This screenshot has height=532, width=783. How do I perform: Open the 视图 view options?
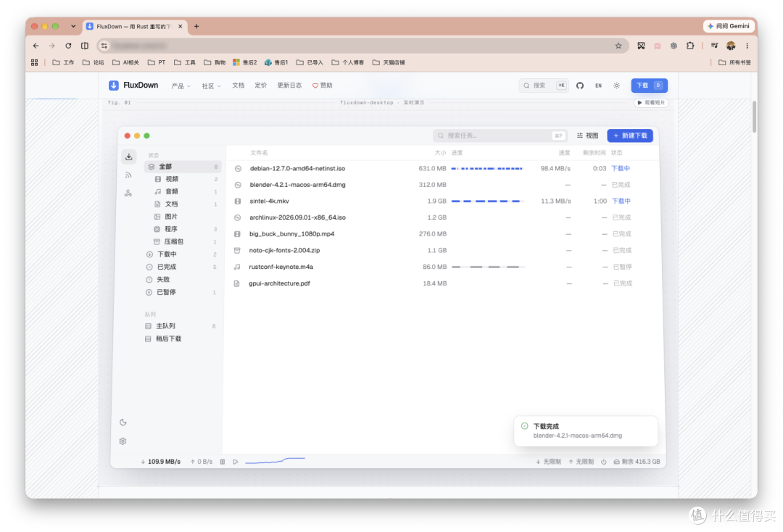click(588, 136)
